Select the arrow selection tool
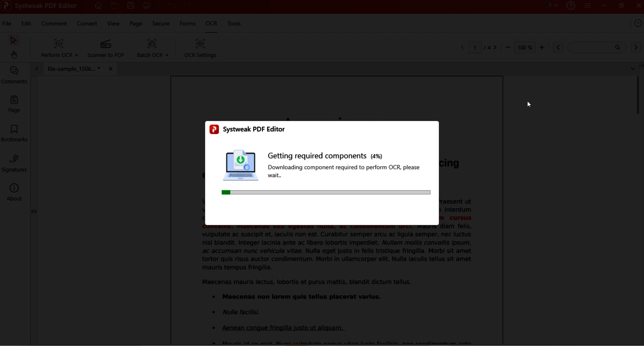This screenshot has width=644, height=346. [x=14, y=41]
